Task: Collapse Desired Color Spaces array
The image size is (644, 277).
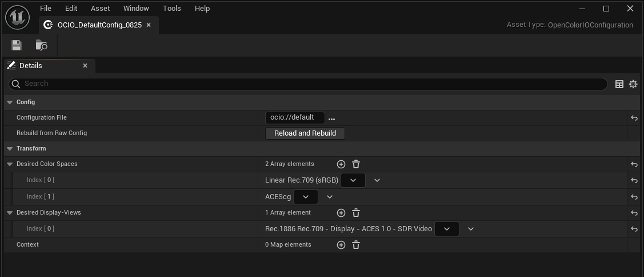Action: click(10, 164)
